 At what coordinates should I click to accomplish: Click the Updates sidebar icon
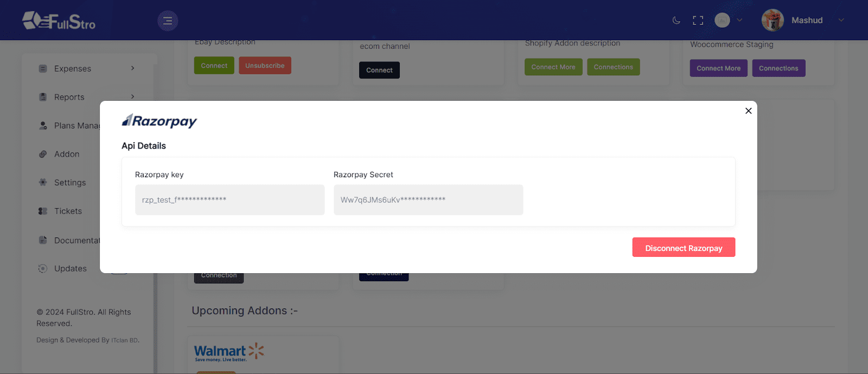coord(43,268)
